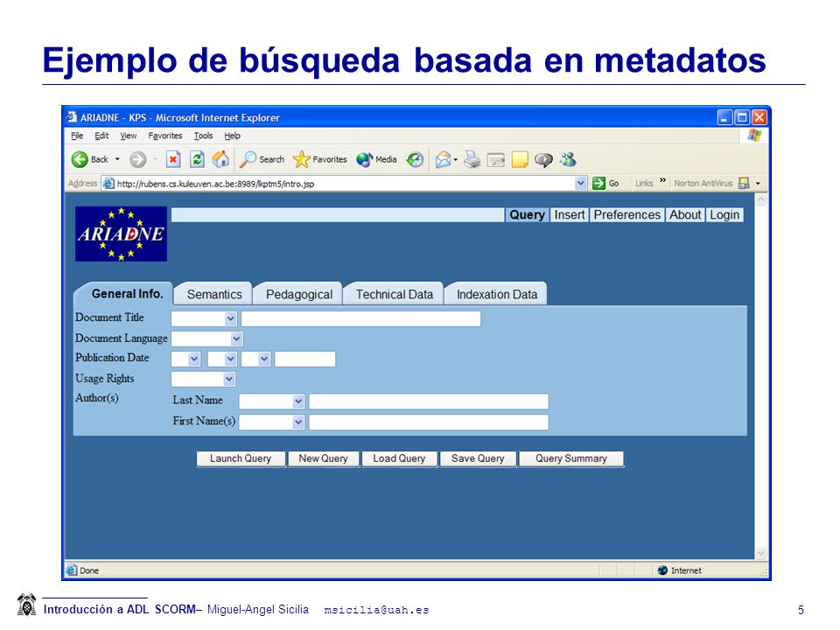
Task: Click the scrollbar down arrow
Action: (760, 553)
